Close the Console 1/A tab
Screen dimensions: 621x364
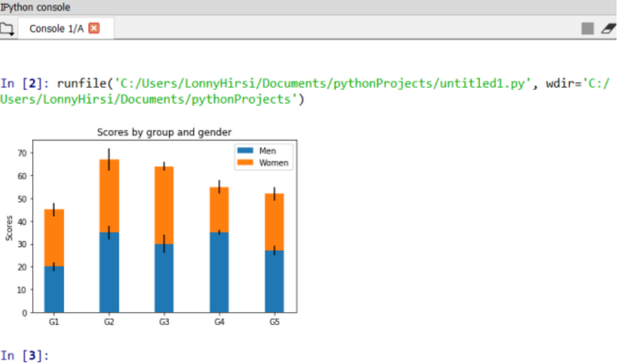click(94, 28)
